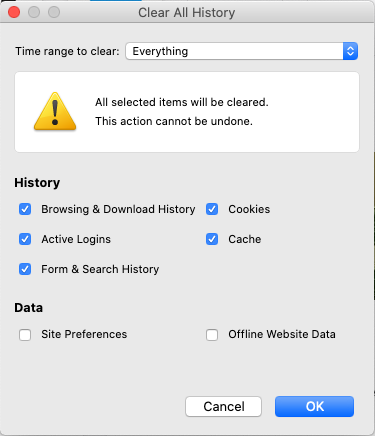Confirm clearing with the OK button
Screen dimensions: 375x436
[314, 406]
